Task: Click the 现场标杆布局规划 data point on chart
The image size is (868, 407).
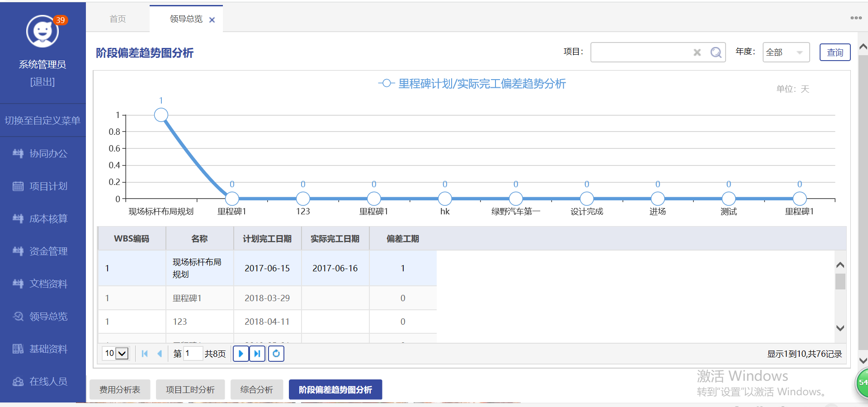Action: (x=161, y=115)
